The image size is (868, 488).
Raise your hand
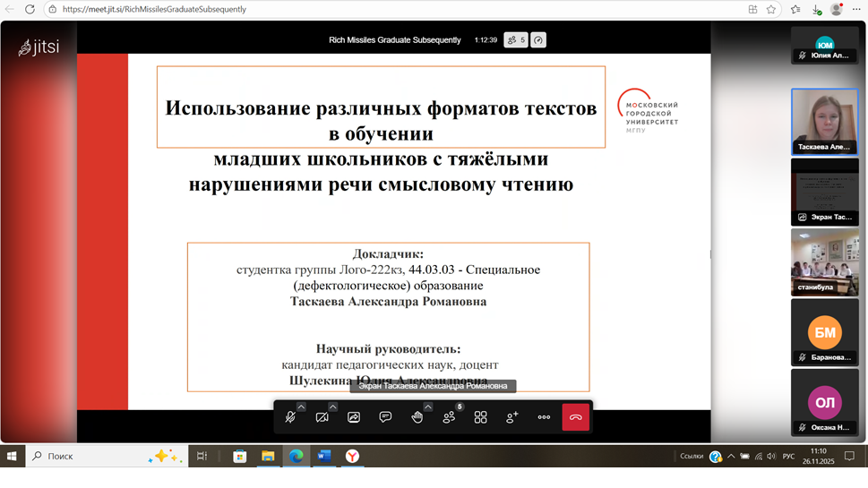coord(417,417)
